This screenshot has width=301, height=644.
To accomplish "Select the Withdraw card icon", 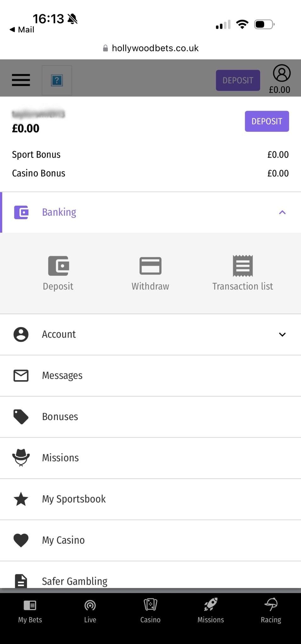I will click(x=150, y=266).
